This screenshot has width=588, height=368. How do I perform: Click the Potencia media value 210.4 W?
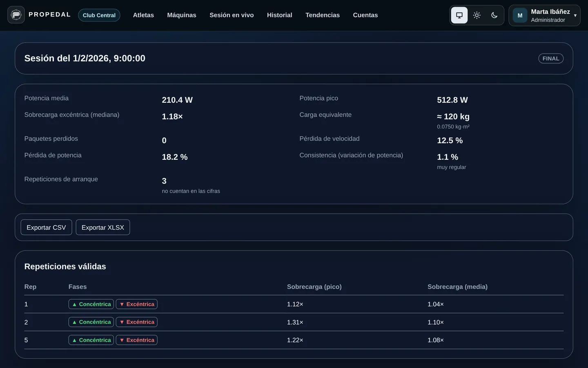pos(177,100)
